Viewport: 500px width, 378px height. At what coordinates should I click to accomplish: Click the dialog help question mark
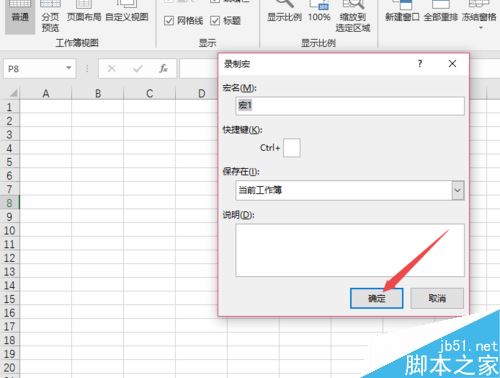click(x=420, y=63)
